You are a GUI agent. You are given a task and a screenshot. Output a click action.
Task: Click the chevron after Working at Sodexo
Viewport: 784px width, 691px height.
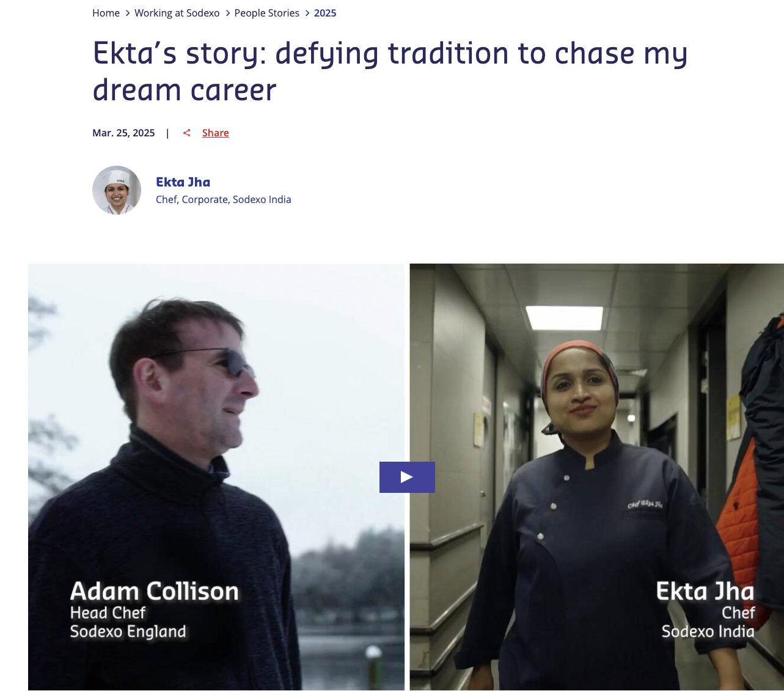click(227, 13)
